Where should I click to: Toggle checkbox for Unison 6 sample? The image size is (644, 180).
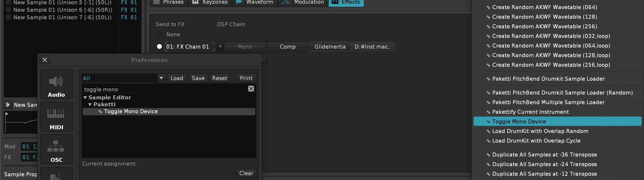coord(9,10)
